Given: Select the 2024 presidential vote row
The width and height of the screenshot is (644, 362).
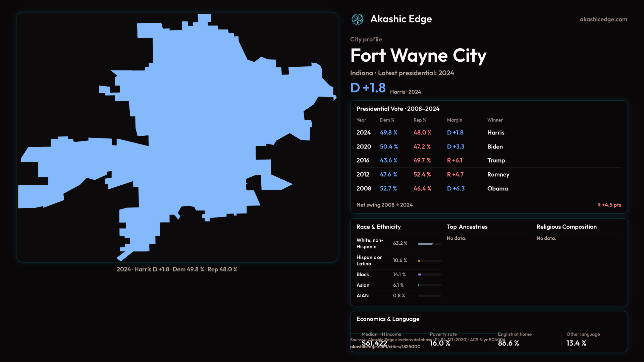Looking at the screenshot, I should (488, 133).
